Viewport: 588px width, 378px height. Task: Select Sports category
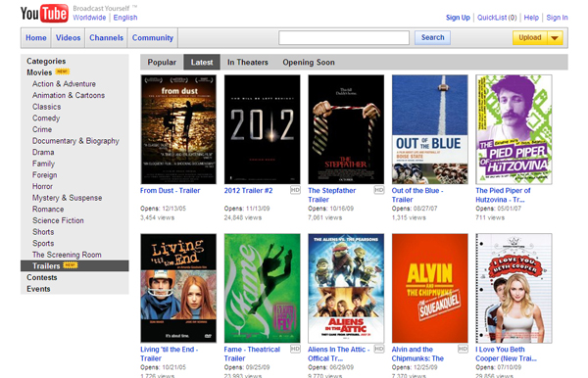43,243
